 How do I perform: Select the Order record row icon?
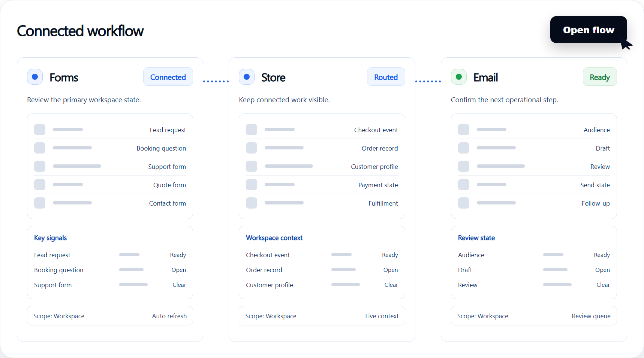coord(252,148)
